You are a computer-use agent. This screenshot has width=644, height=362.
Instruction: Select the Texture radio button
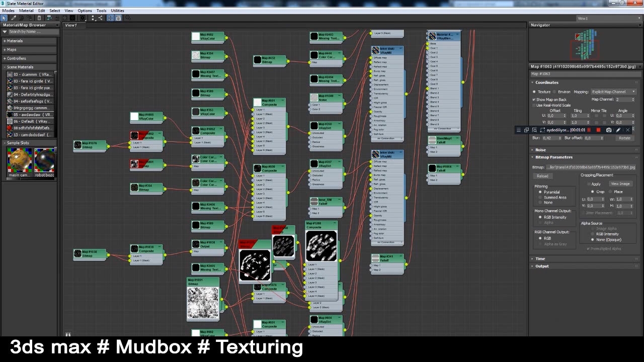pos(534,92)
